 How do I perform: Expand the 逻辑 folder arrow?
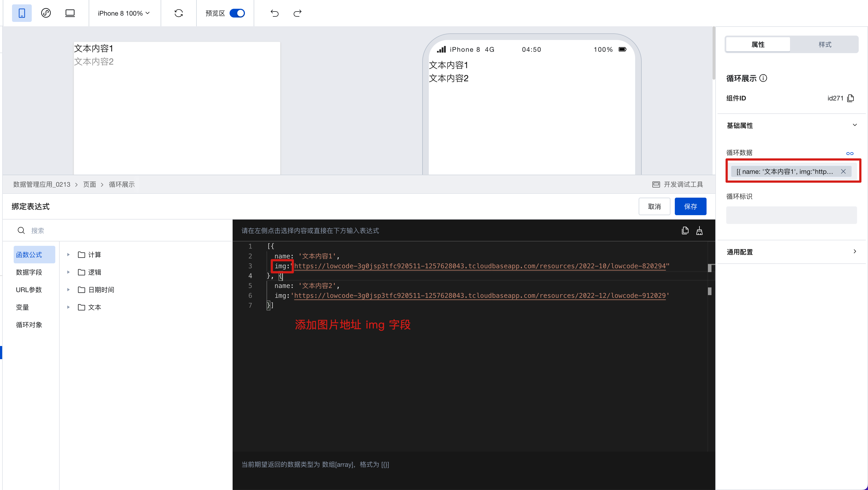[x=68, y=272]
